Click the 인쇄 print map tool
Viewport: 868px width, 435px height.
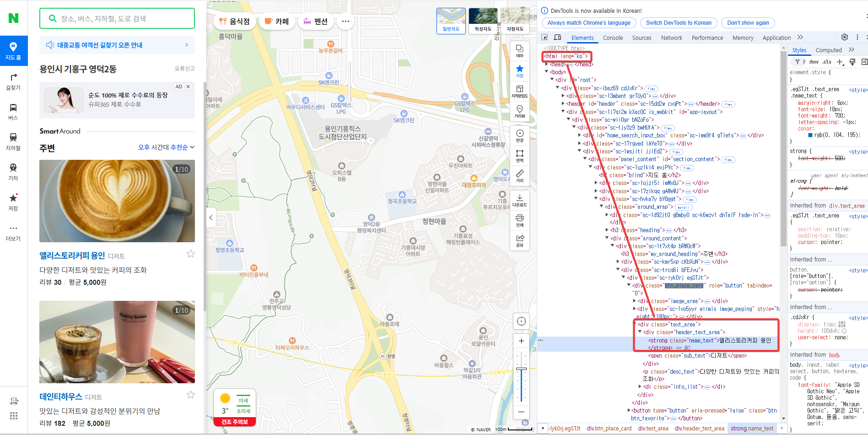point(520,220)
